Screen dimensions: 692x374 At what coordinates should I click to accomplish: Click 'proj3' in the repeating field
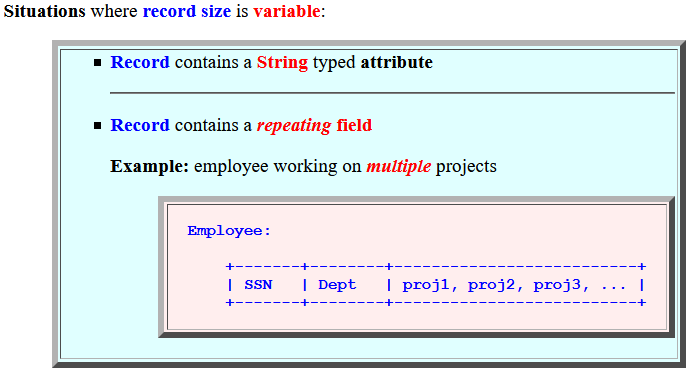(557, 285)
